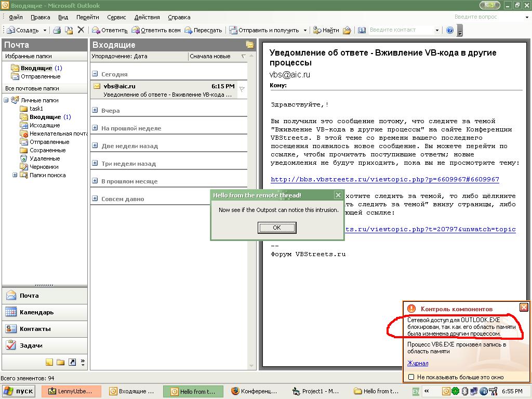Switch to Календарь navigation pane

[45, 312]
